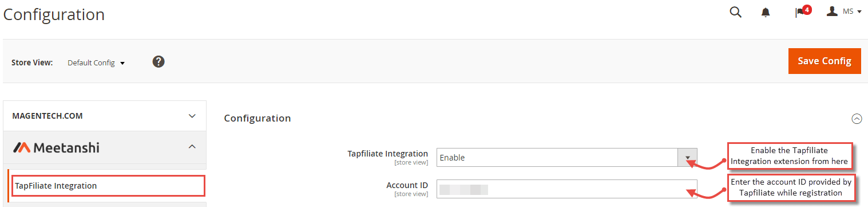View flagged system messages icon
The image size is (868, 207).
tap(800, 13)
